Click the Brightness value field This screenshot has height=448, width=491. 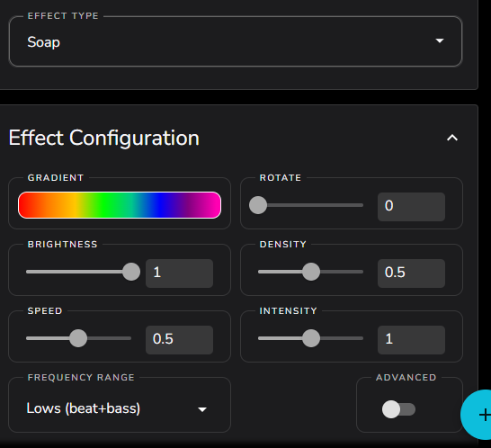click(x=179, y=273)
